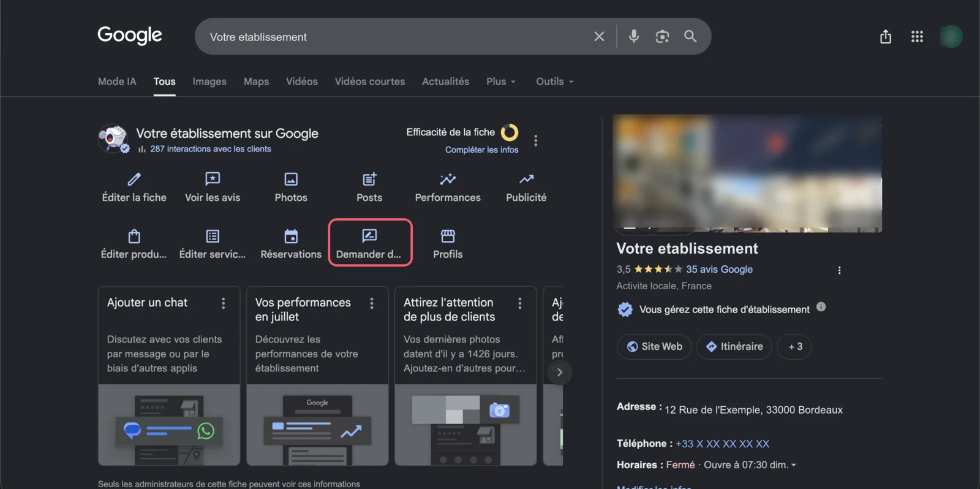The height and width of the screenshot is (489, 980).
Task: Click the Votre etablissement panel title
Action: click(687, 248)
